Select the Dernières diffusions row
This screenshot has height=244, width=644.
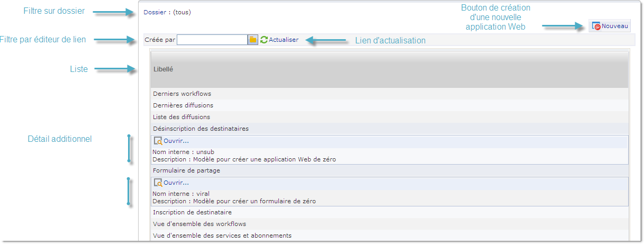pyautogui.click(x=389, y=105)
